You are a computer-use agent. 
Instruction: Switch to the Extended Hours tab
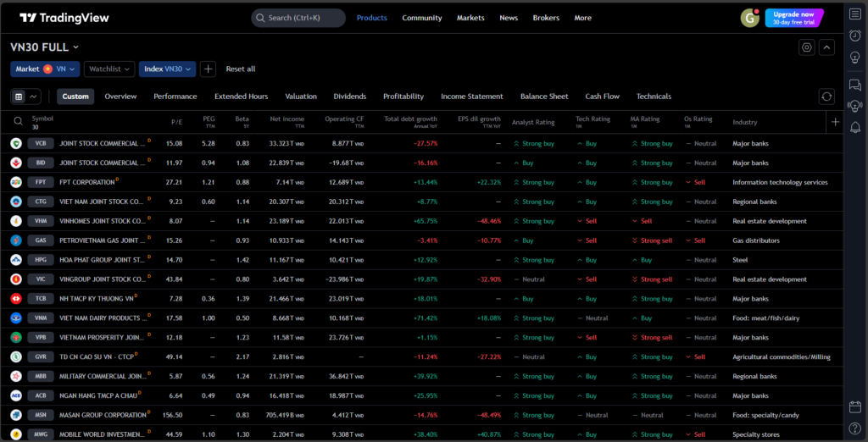pyautogui.click(x=242, y=97)
